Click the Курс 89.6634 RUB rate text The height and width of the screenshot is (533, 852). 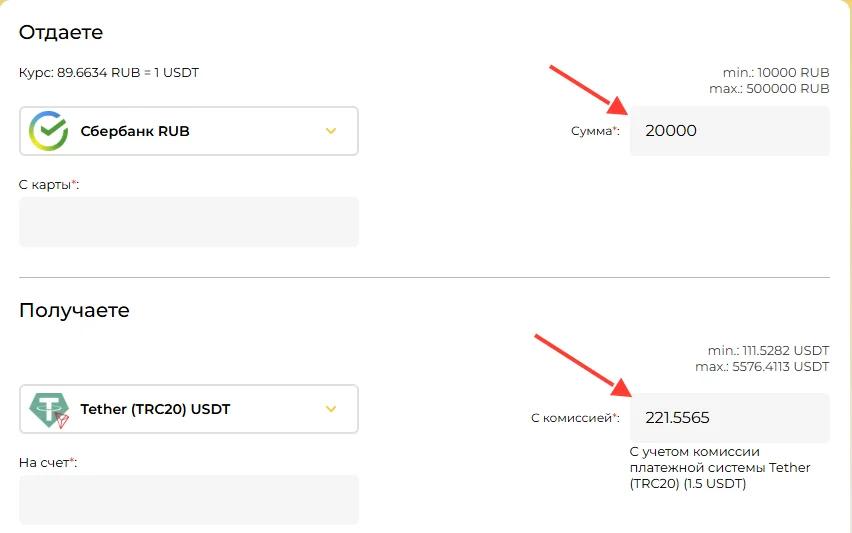click(109, 73)
